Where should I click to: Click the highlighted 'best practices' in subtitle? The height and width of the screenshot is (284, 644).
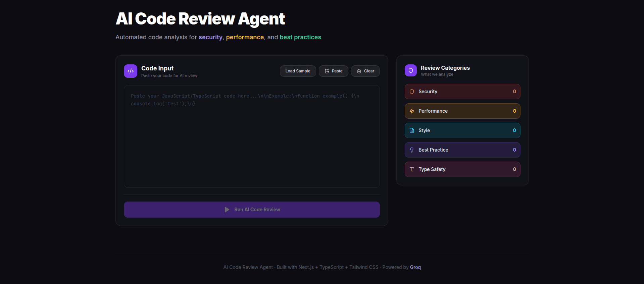click(300, 37)
